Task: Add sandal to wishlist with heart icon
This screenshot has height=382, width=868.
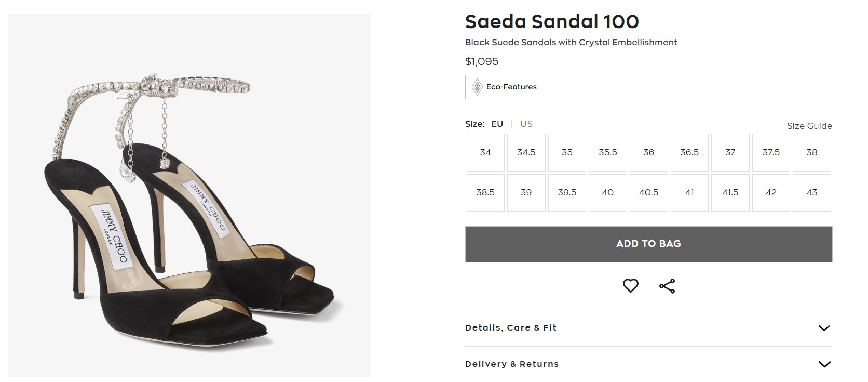Action: pos(630,285)
